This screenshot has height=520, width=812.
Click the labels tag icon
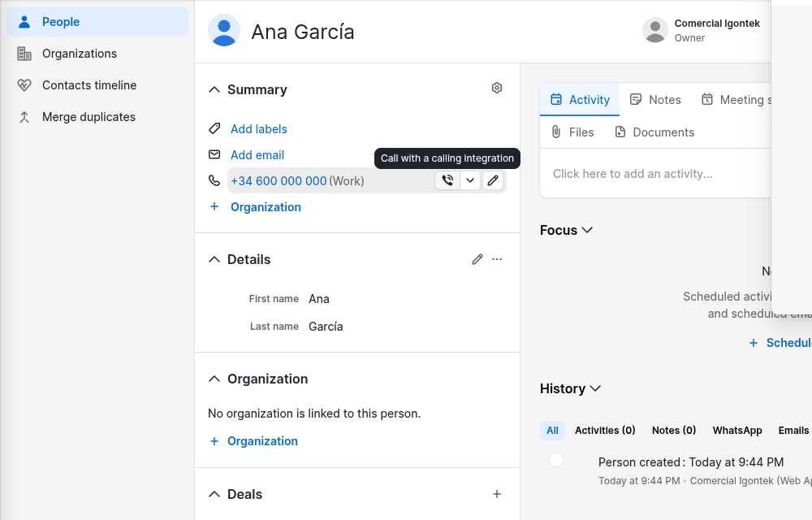pyautogui.click(x=214, y=128)
